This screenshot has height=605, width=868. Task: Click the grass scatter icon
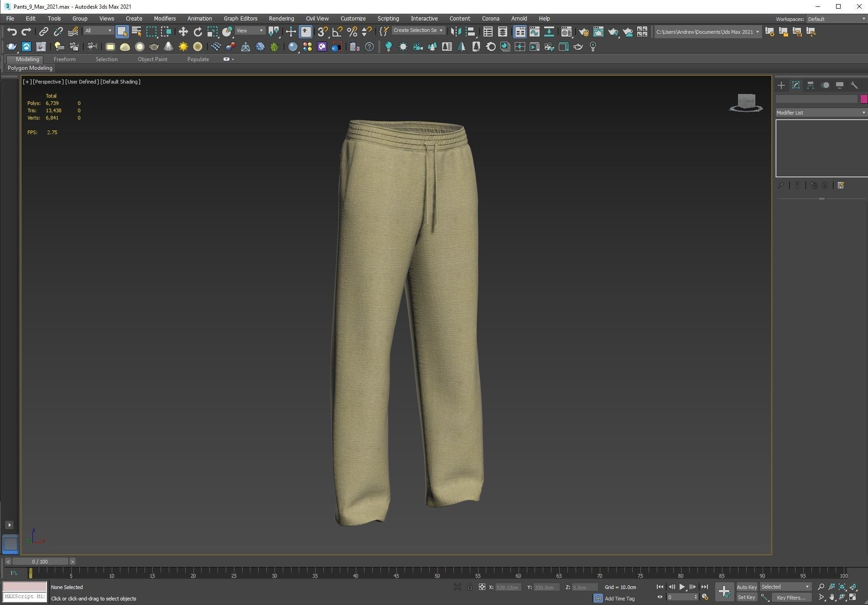pyautogui.click(x=274, y=47)
